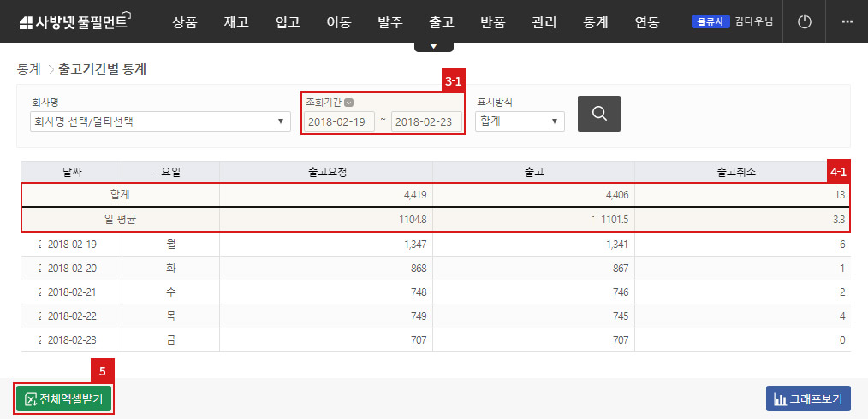Open the 연동 menu

(647, 22)
